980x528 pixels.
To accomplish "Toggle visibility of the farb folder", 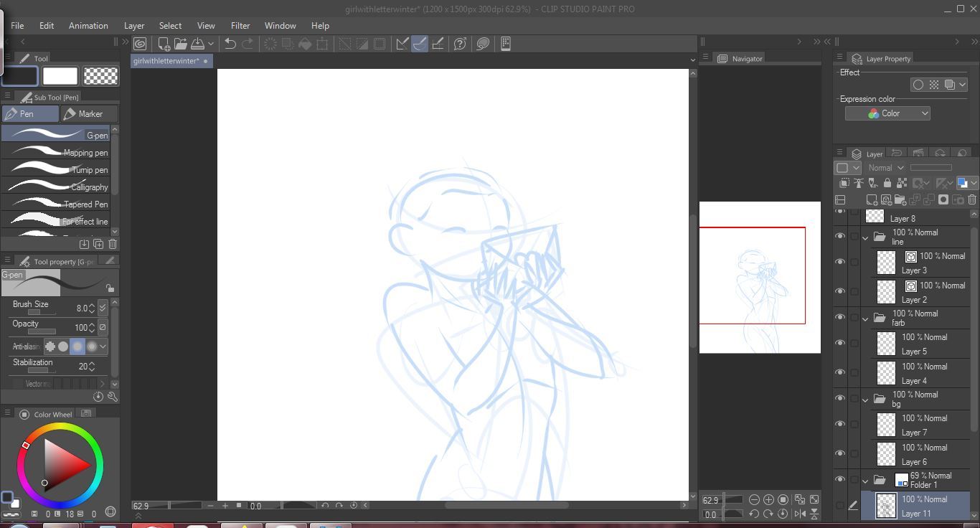I will [840, 318].
